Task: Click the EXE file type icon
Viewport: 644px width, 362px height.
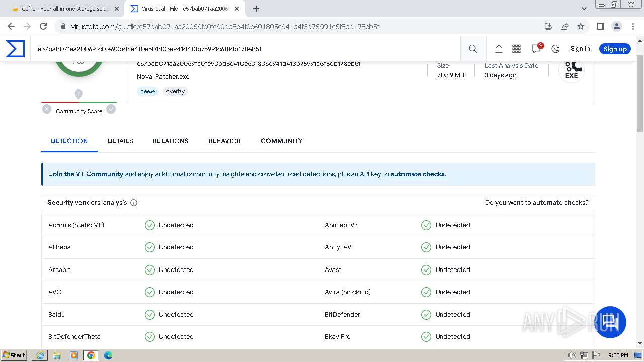Action: [572, 70]
